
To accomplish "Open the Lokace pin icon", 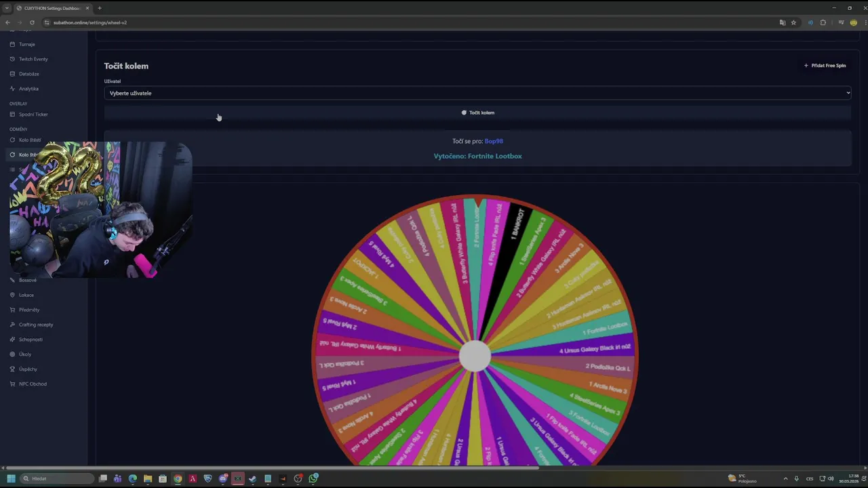I will [x=12, y=295].
